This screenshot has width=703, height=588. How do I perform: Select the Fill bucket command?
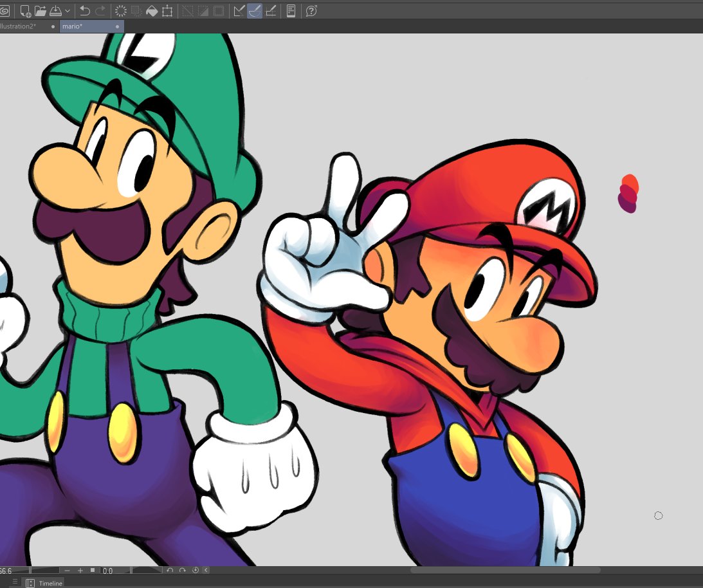152,11
